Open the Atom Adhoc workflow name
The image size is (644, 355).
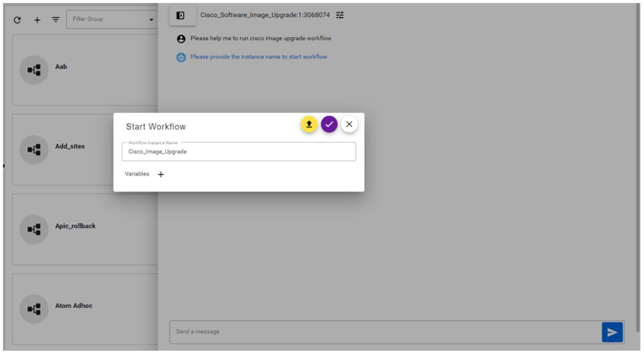pyautogui.click(x=74, y=305)
